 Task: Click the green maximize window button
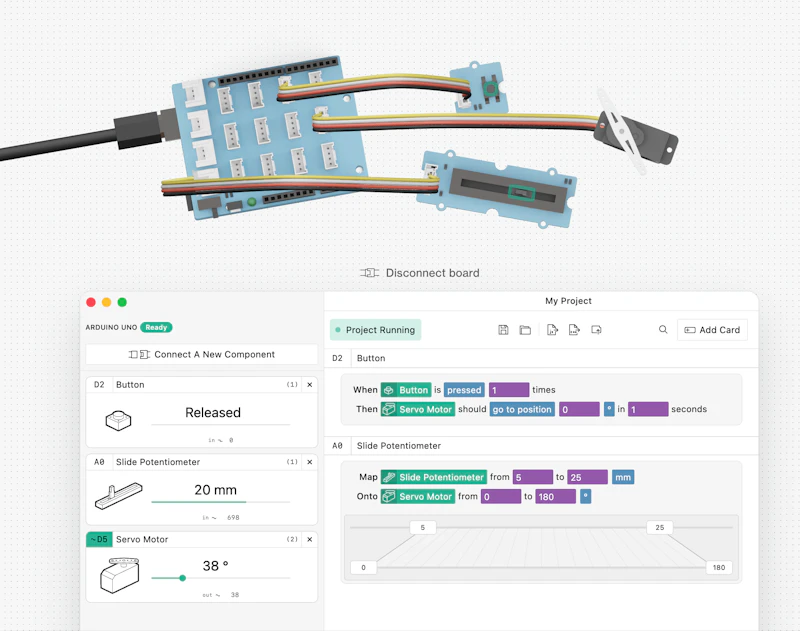pyautogui.click(x=122, y=302)
